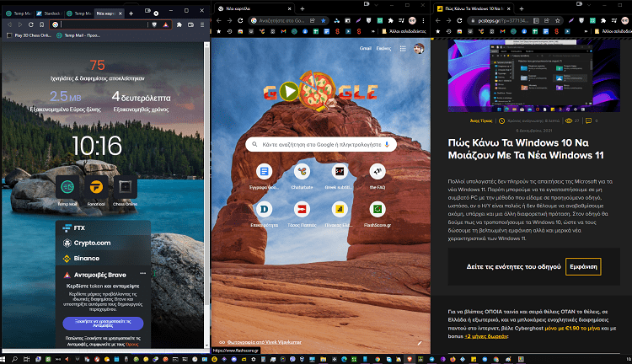The height and width of the screenshot is (364, 632).
Task: Open the Play 3D Chess Online bookmark
Action: (29, 35)
